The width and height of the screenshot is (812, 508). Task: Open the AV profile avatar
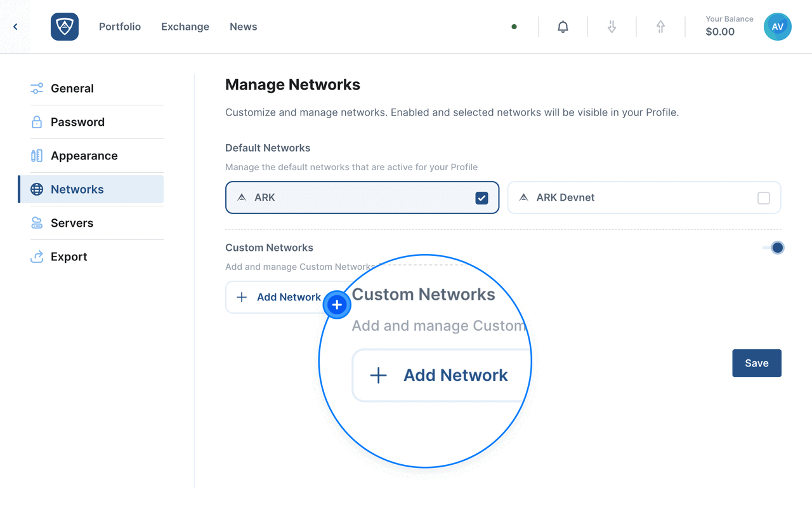tap(777, 27)
